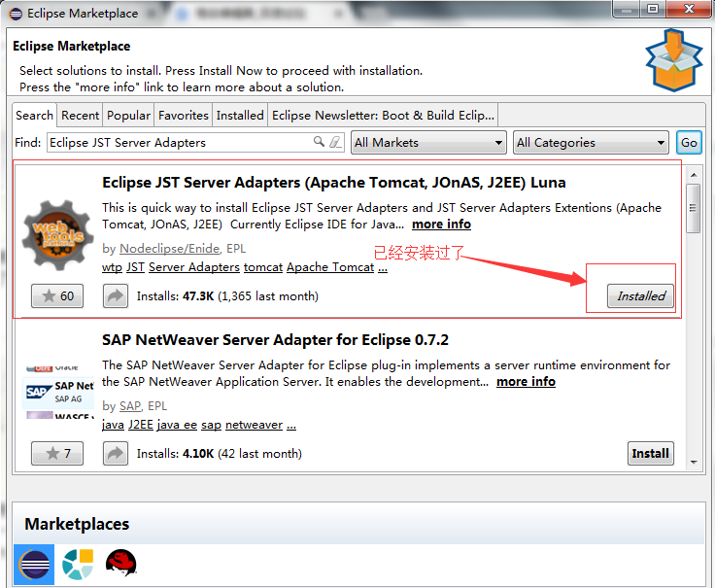Click the results list scrollbar thumb
The height and width of the screenshot is (588, 715).
tap(694, 208)
